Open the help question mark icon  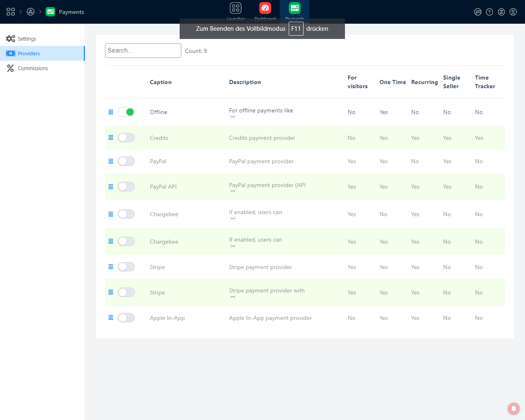pos(489,12)
